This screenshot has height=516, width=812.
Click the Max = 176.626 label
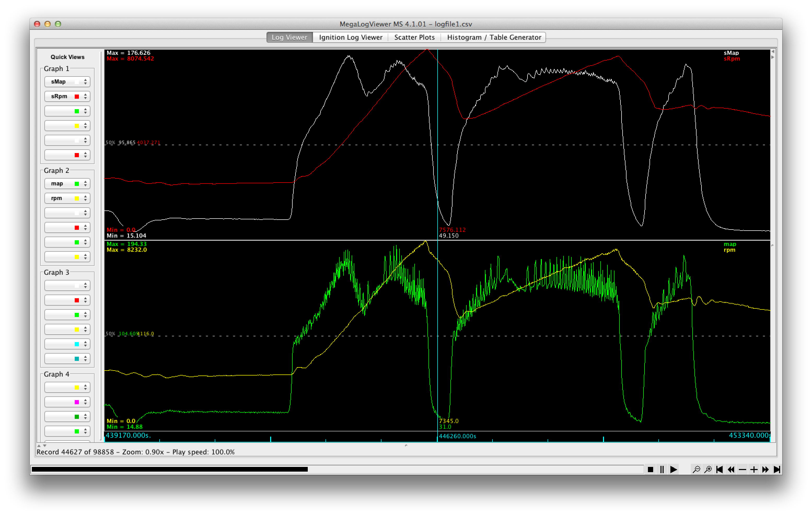coord(129,53)
